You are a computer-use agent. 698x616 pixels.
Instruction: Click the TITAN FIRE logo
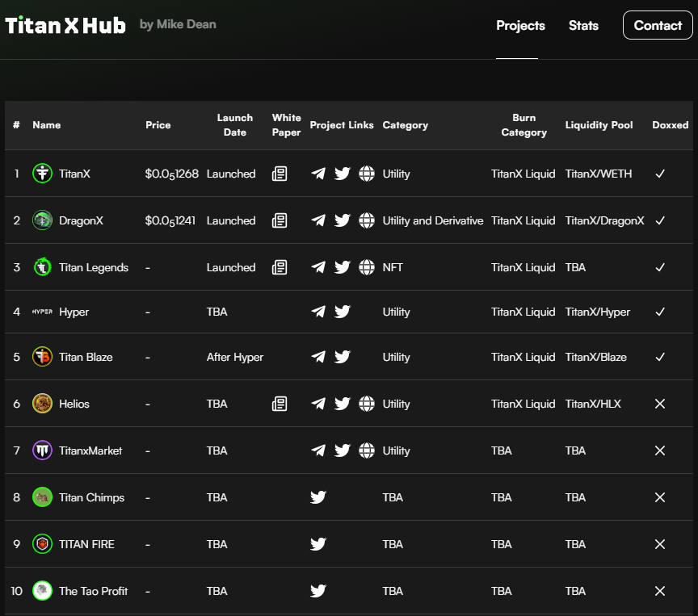coord(42,544)
